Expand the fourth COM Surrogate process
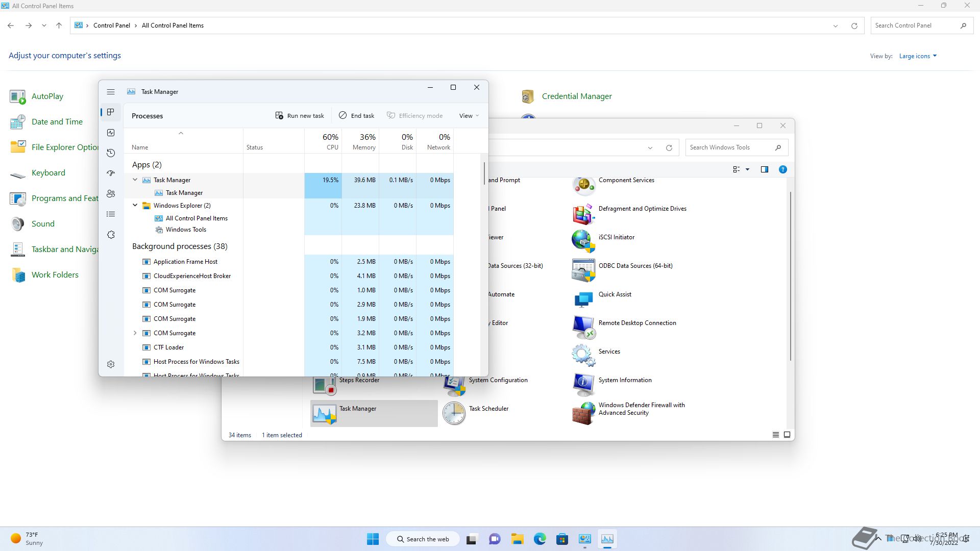 click(x=135, y=333)
